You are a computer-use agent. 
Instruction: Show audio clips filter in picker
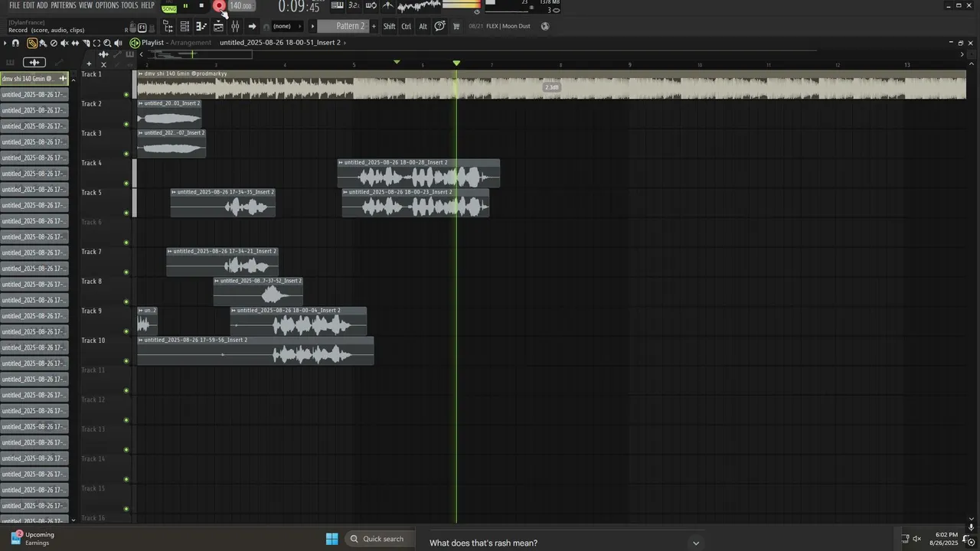[x=34, y=62]
